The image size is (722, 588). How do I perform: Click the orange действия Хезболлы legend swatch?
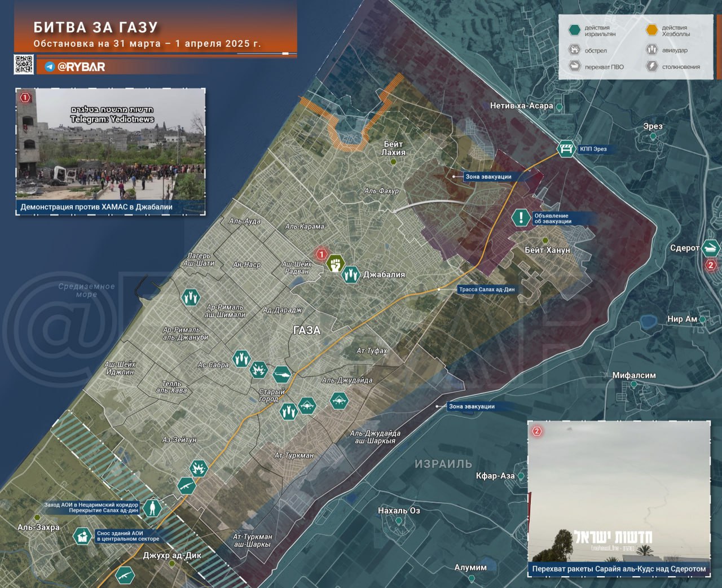tap(651, 30)
